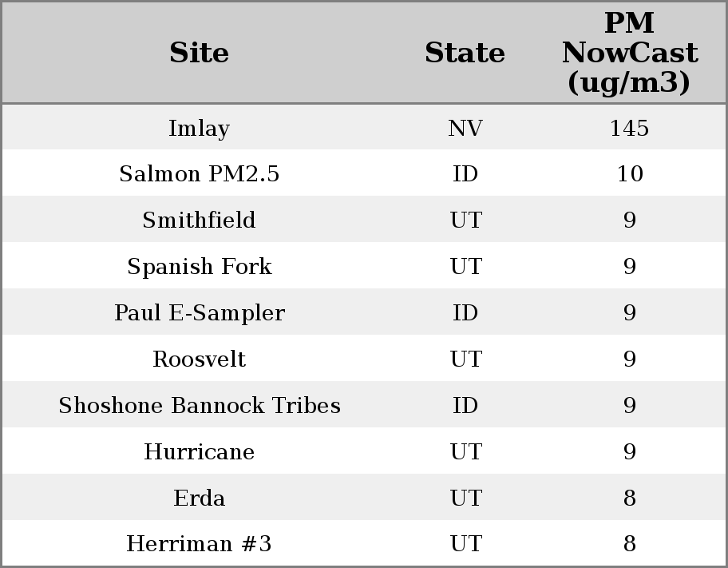Select the Roosvelt site cell
728x568 pixels.
(200, 359)
